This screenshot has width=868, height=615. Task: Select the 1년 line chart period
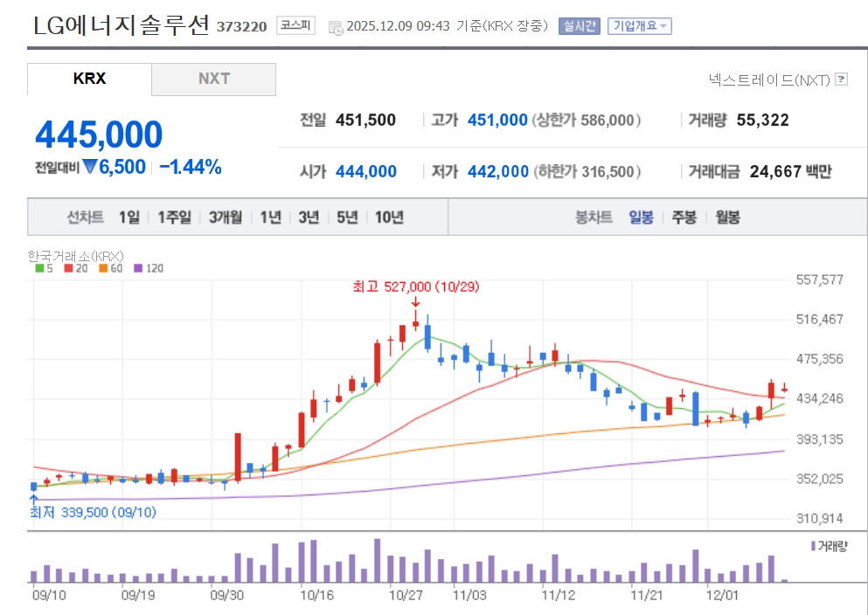(271, 218)
